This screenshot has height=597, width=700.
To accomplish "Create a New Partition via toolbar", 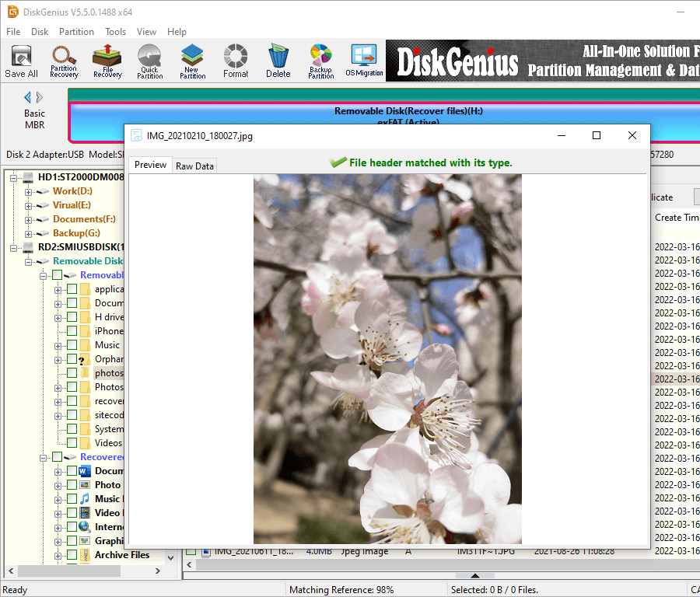I will tap(191, 61).
